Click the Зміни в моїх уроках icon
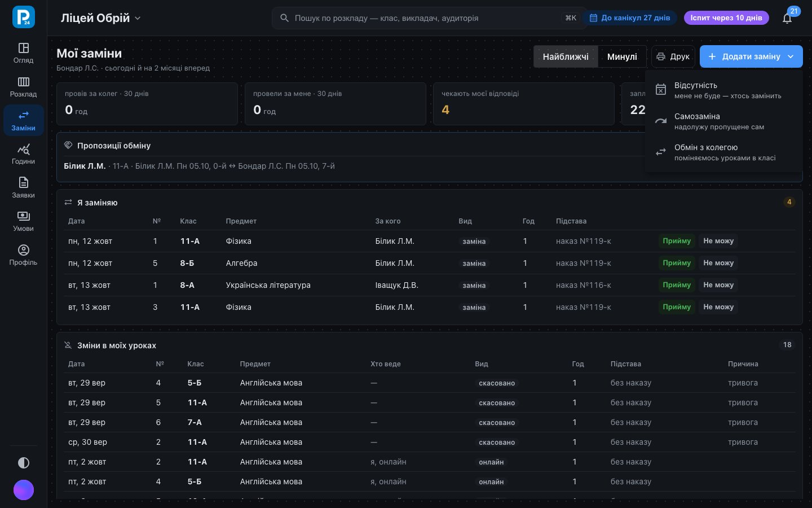The width and height of the screenshot is (812, 508). 68,345
